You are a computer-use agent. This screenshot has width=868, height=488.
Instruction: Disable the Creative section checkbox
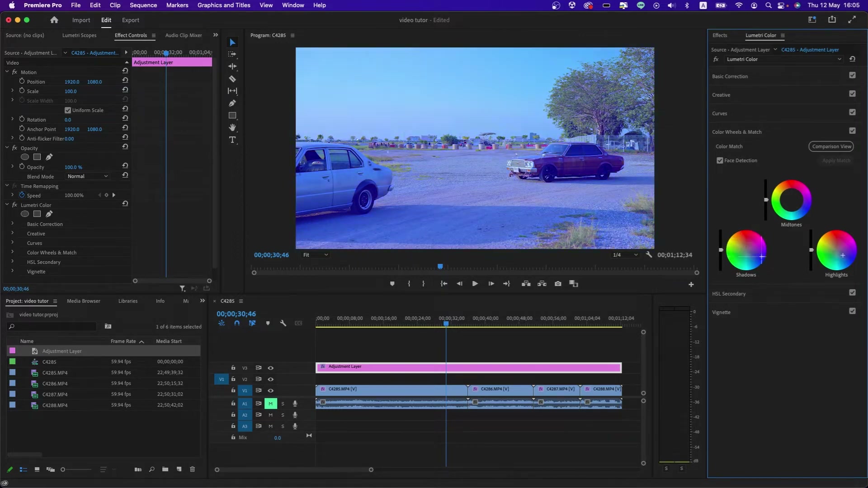(x=852, y=94)
